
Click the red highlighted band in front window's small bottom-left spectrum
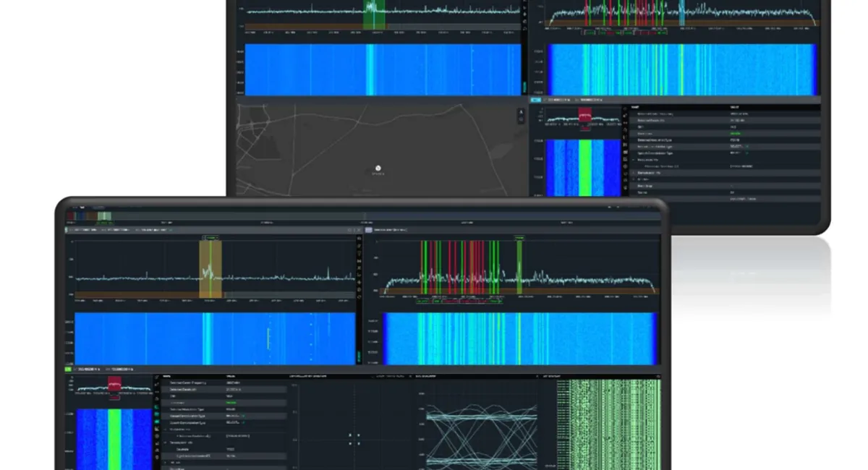116,384
